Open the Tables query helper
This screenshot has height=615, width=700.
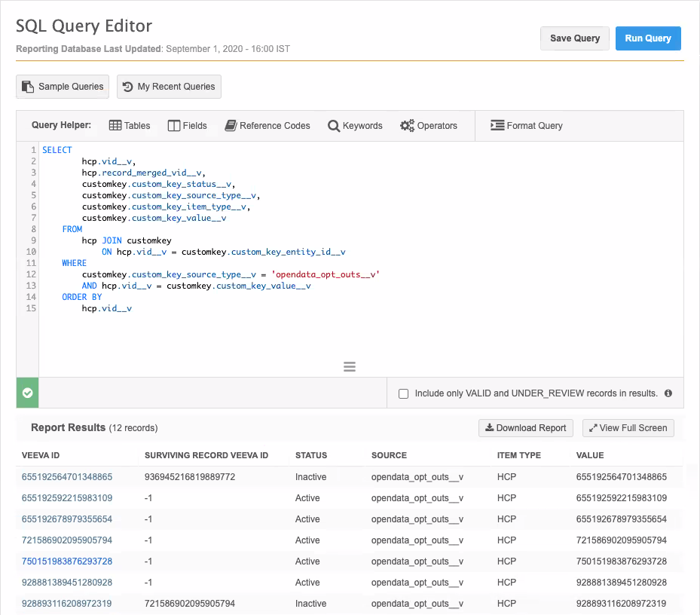pos(130,126)
